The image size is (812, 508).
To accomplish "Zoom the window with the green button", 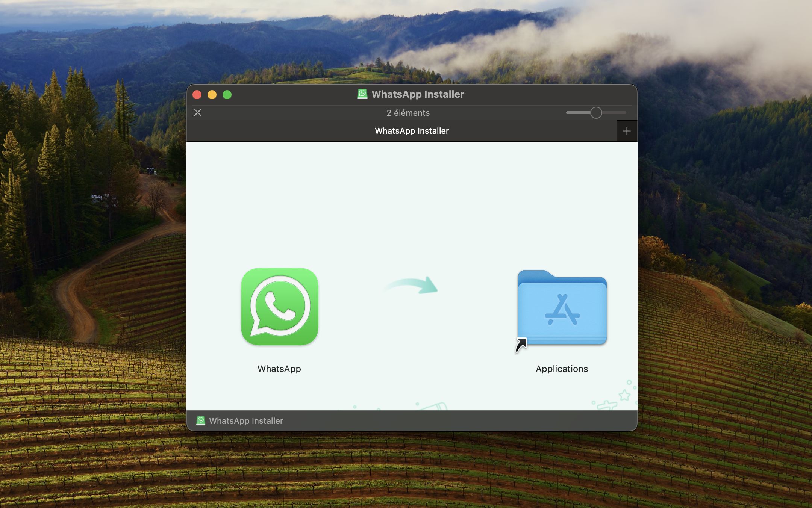I will (227, 95).
